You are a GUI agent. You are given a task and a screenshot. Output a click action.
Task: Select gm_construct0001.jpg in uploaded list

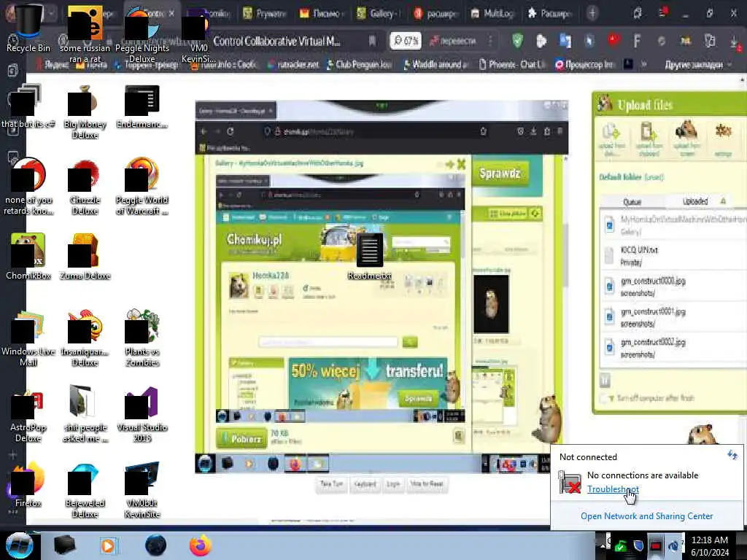(x=672, y=317)
